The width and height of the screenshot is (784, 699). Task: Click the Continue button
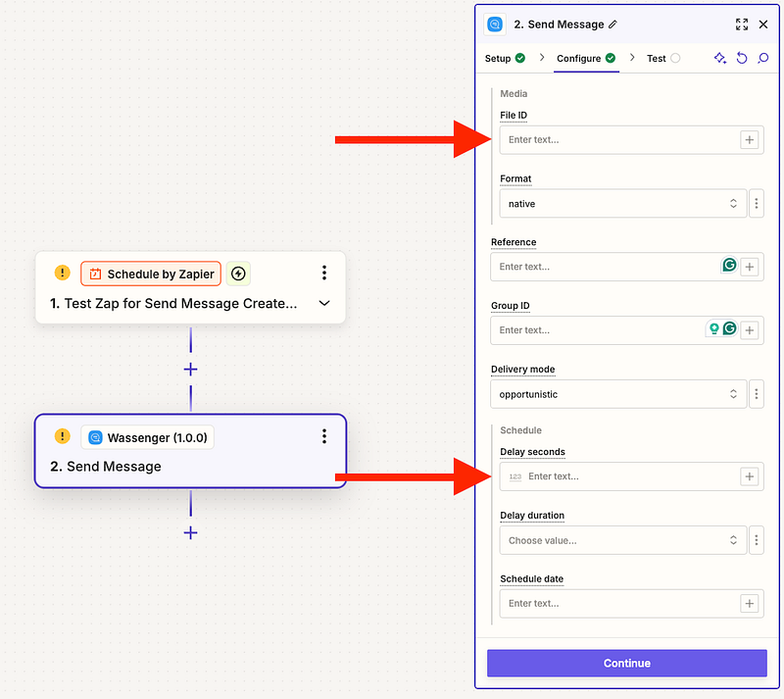[x=627, y=664]
